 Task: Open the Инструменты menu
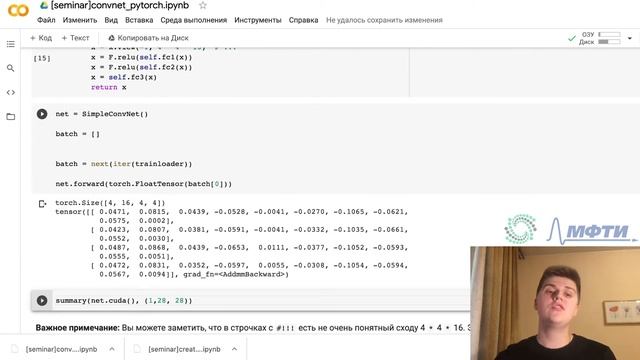pos(258,20)
